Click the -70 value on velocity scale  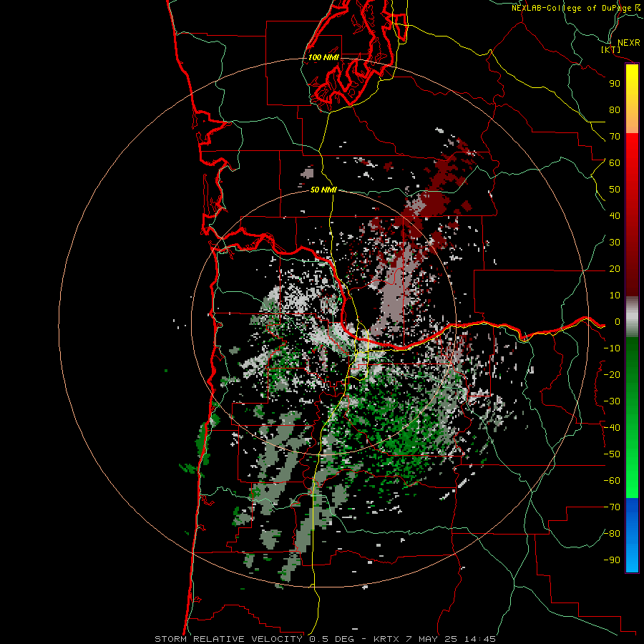tap(612, 507)
